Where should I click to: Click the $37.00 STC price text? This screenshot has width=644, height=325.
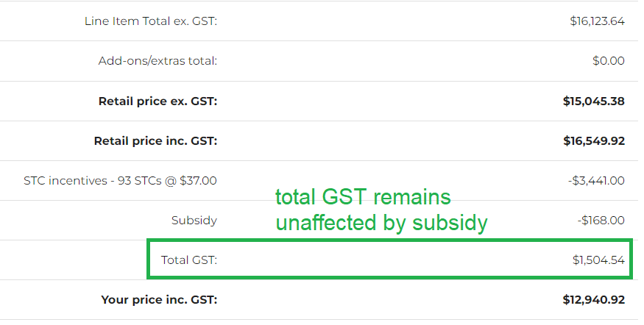point(198,181)
